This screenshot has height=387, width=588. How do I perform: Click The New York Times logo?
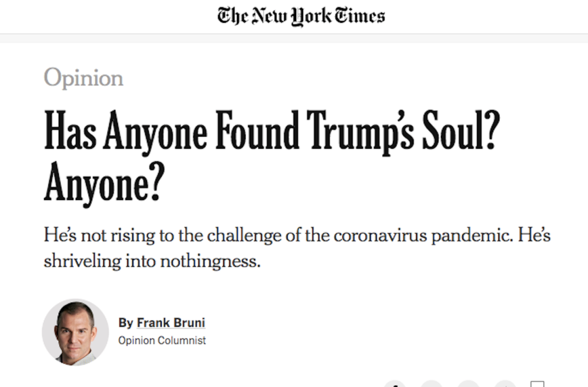(x=301, y=16)
